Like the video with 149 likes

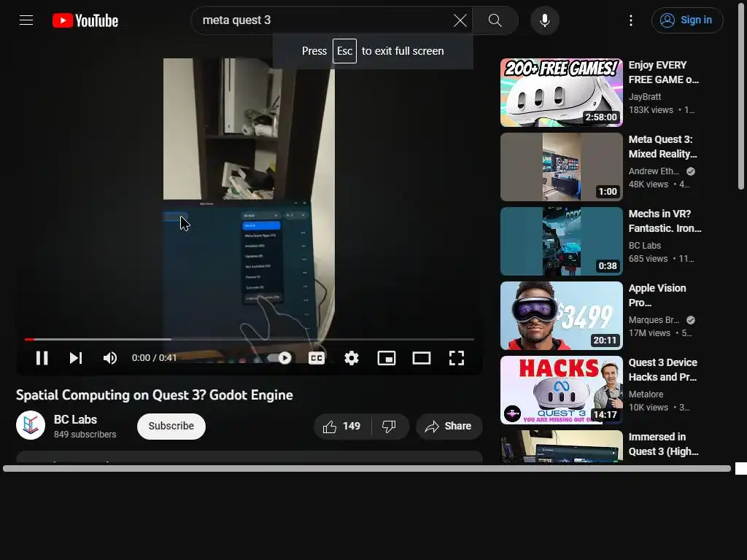[x=342, y=427]
